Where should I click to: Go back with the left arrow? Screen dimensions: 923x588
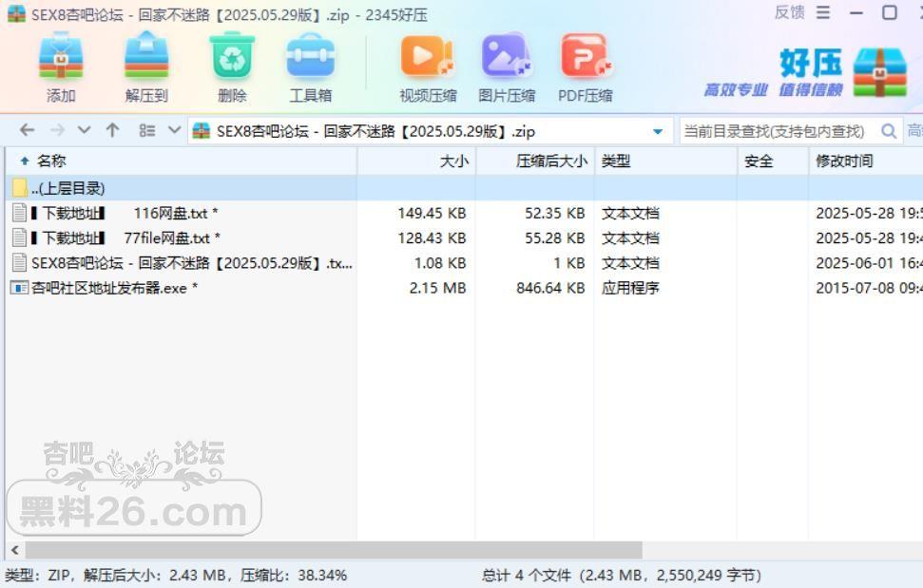[27, 130]
